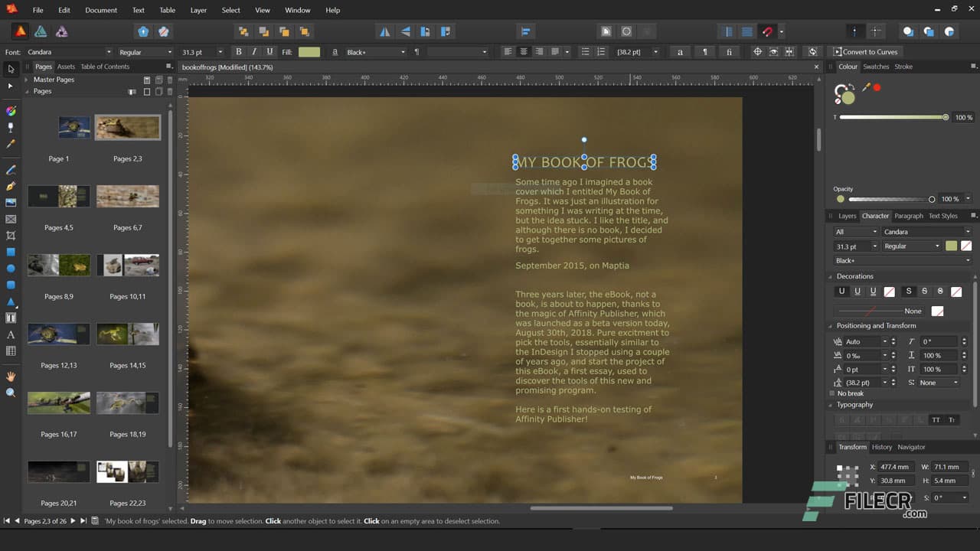This screenshot has height=551, width=980.
Task: Choose the Ellipse shape tool
Action: [11, 268]
